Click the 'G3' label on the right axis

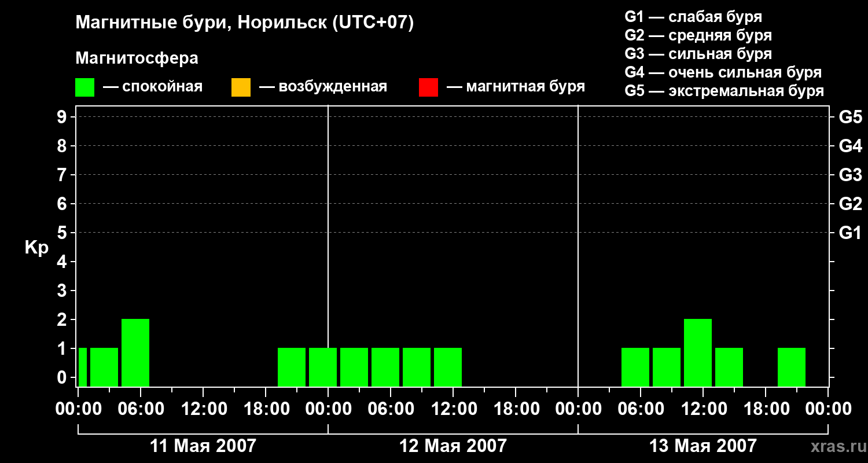tap(850, 175)
